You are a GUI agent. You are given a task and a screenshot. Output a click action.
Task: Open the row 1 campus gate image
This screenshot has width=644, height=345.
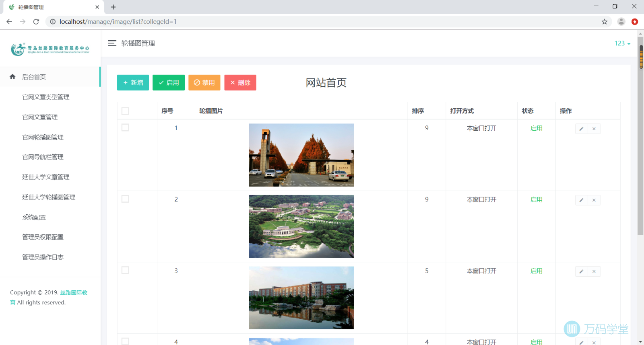301,155
